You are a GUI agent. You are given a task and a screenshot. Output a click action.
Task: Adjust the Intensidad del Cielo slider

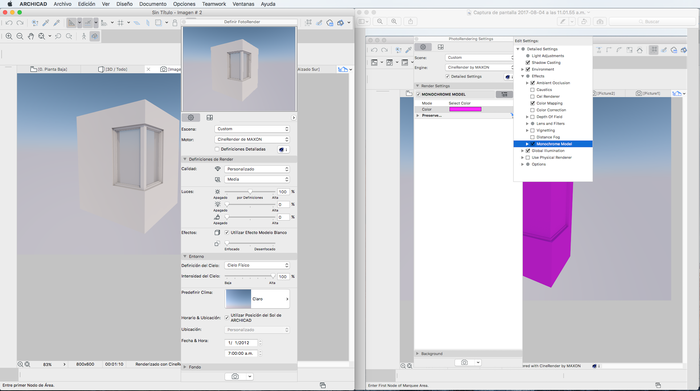(250, 276)
